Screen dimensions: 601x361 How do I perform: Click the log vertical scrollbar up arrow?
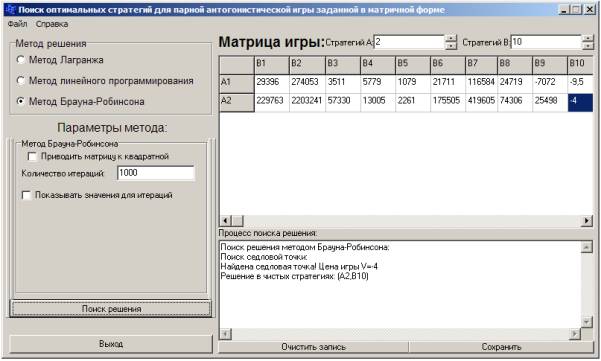586,247
